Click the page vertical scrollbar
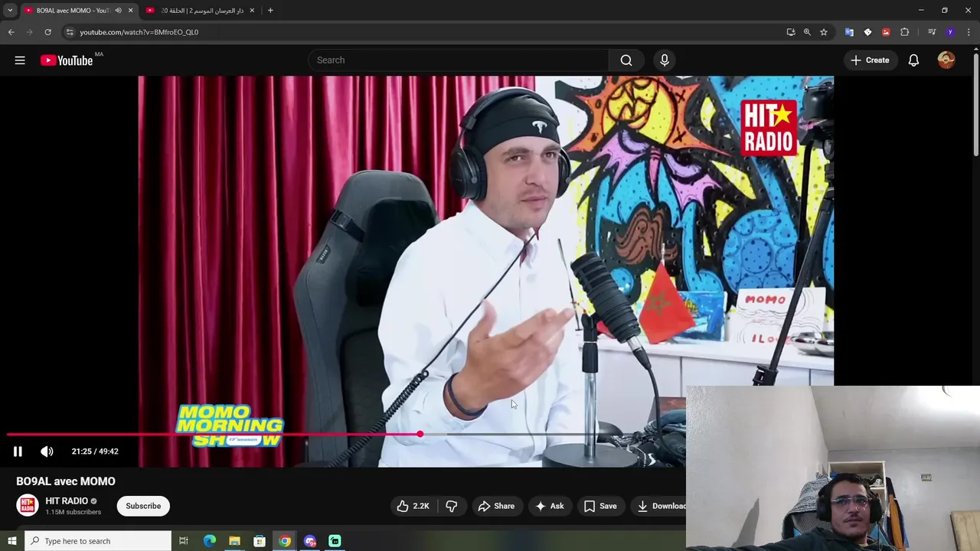The width and height of the screenshot is (980, 551). click(x=975, y=103)
